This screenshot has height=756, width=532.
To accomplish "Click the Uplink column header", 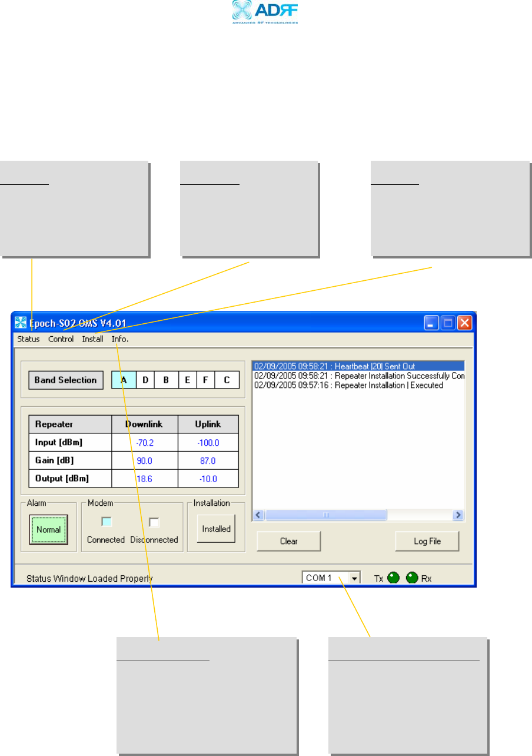I will coord(208,424).
